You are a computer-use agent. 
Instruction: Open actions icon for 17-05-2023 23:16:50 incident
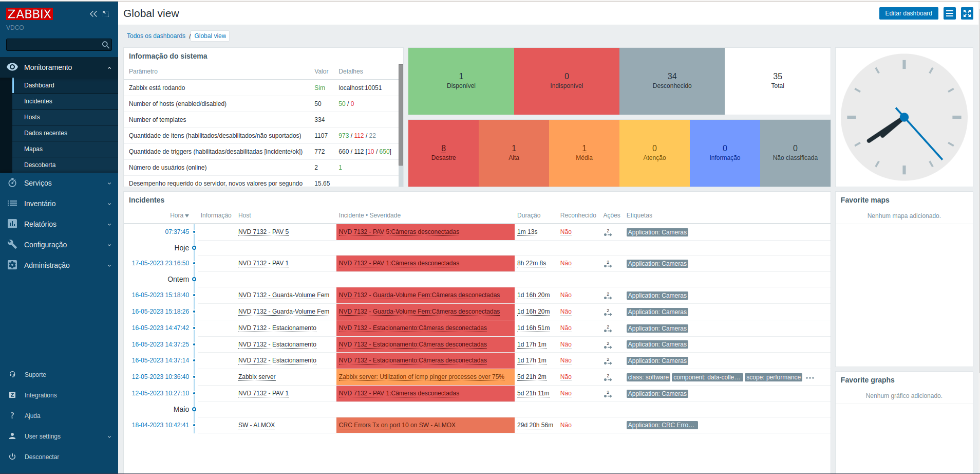pos(608,264)
